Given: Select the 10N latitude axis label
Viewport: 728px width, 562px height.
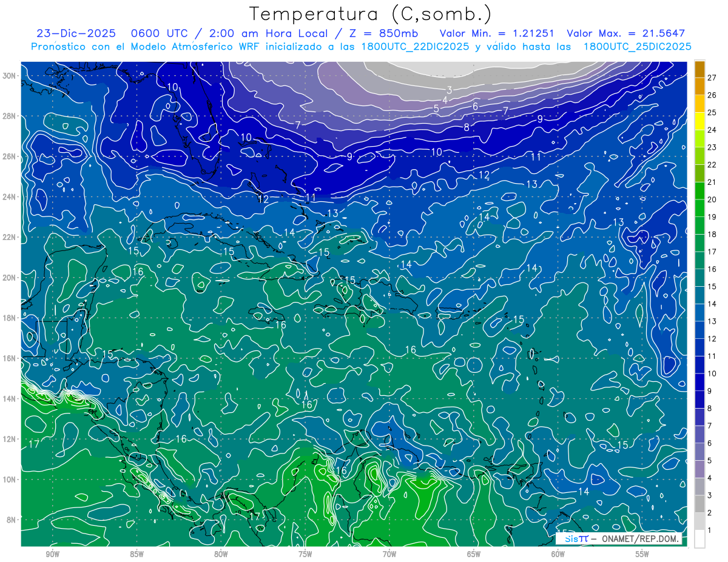Looking at the screenshot, I should 8,479.
